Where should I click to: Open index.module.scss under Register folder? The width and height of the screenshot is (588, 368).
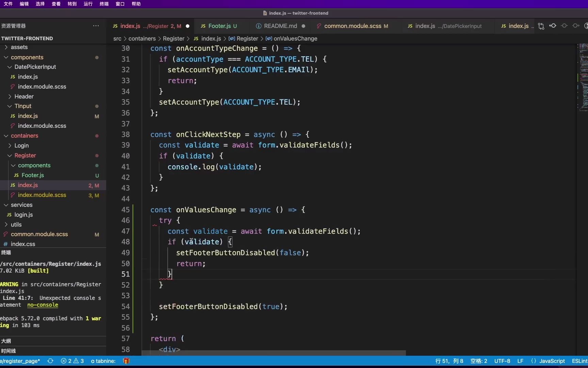pos(53,195)
